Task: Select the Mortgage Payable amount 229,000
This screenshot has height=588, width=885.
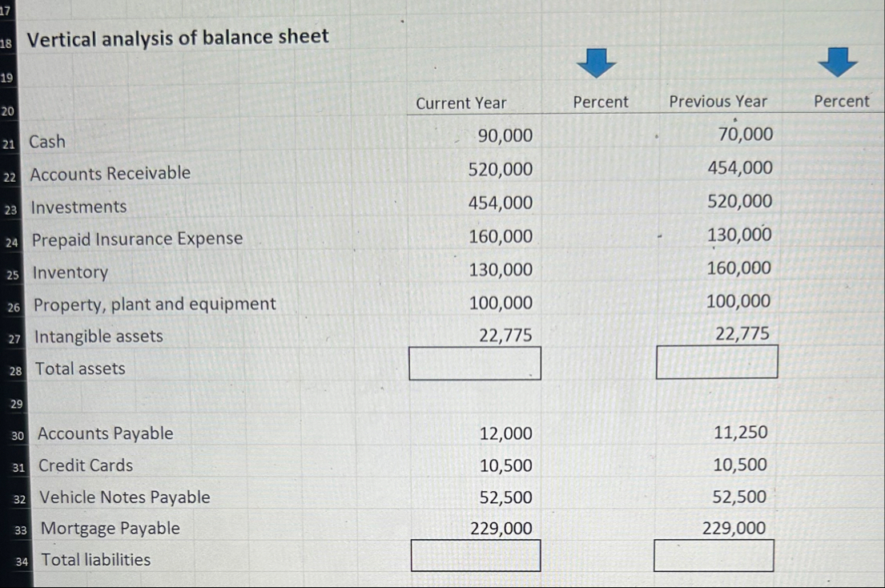Action: [x=502, y=527]
